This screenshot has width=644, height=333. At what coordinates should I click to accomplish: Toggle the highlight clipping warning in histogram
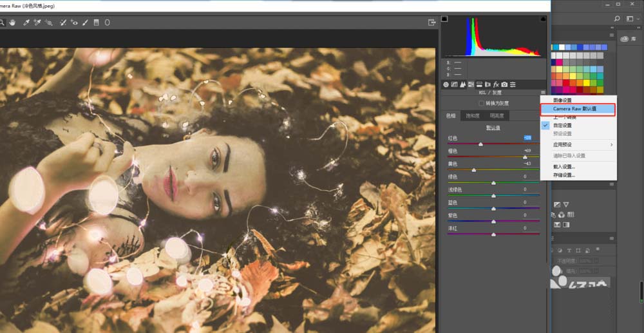pyautogui.click(x=543, y=19)
